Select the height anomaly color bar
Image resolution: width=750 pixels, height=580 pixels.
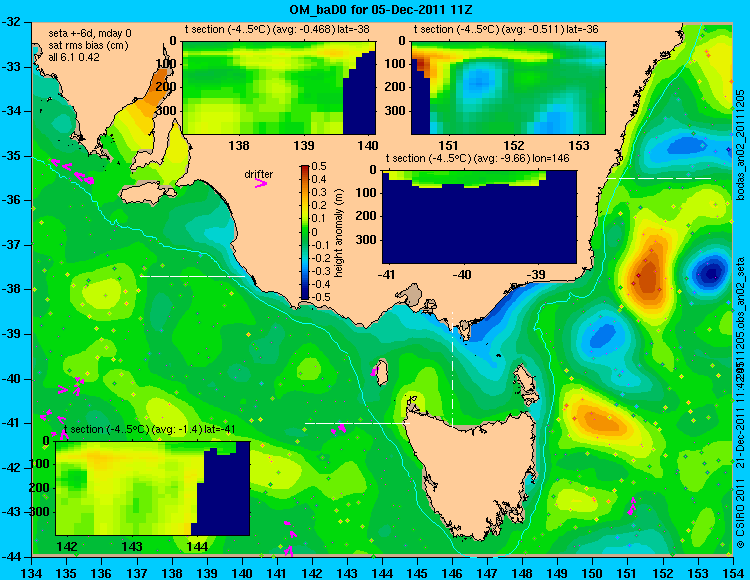(x=305, y=232)
